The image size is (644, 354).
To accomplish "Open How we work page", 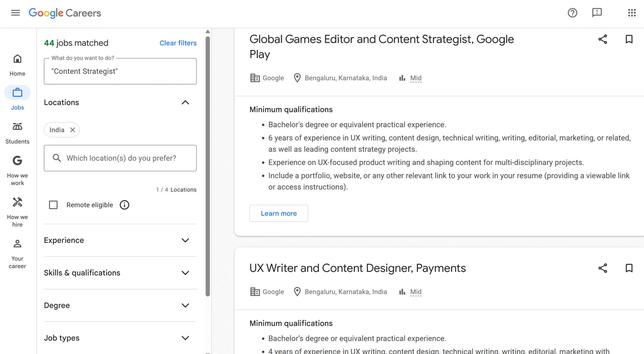I will [17, 171].
